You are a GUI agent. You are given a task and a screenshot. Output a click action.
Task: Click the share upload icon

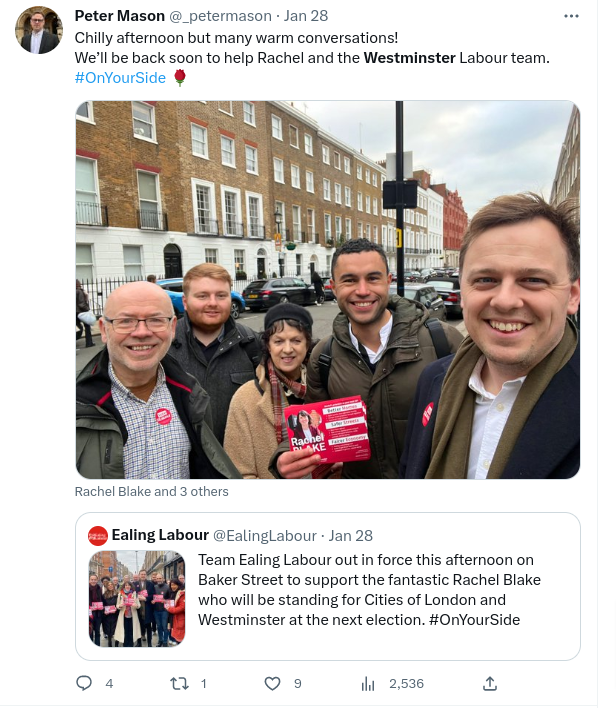[x=490, y=684]
